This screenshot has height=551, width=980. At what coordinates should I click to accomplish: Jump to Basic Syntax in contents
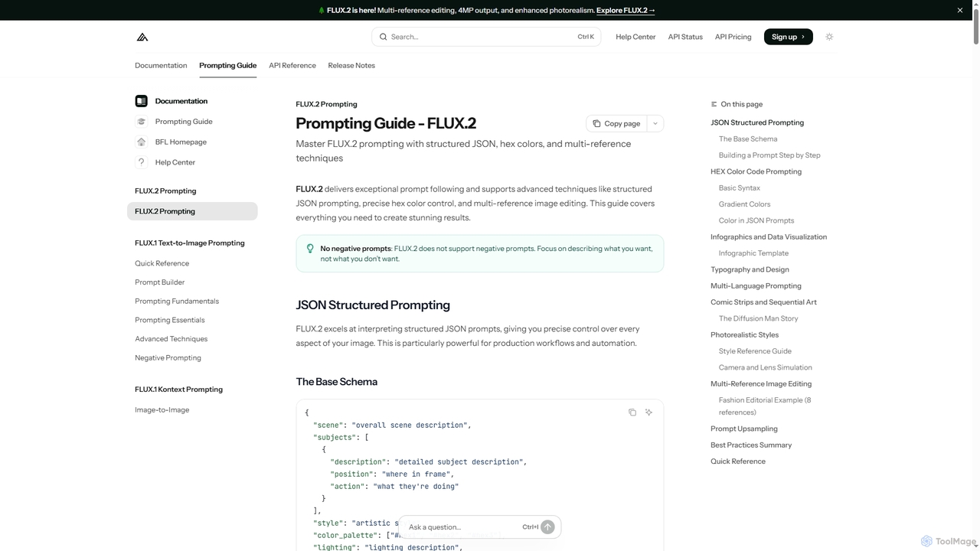coord(740,188)
